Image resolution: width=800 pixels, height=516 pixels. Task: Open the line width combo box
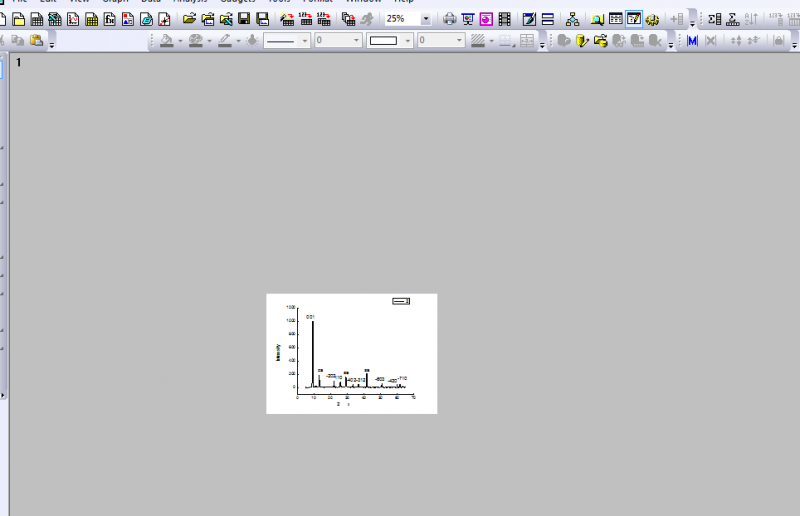338,40
